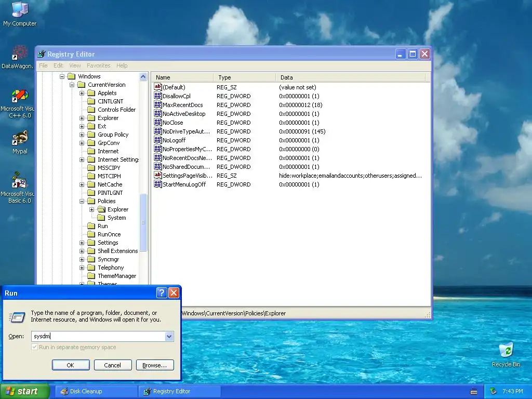This screenshot has height=399, width=532.
Task: Select the Syncmgr key in tree
Action: click(x=108, y=260)
